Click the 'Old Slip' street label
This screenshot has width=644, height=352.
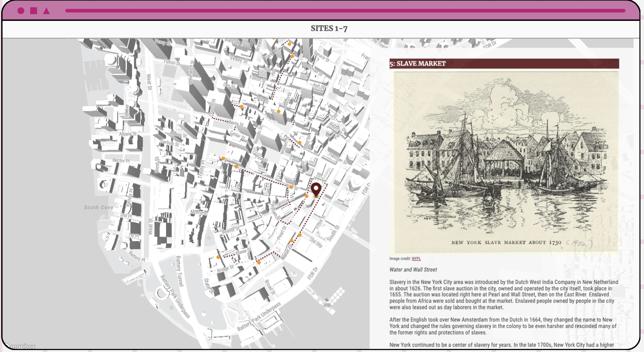point(317,242)
